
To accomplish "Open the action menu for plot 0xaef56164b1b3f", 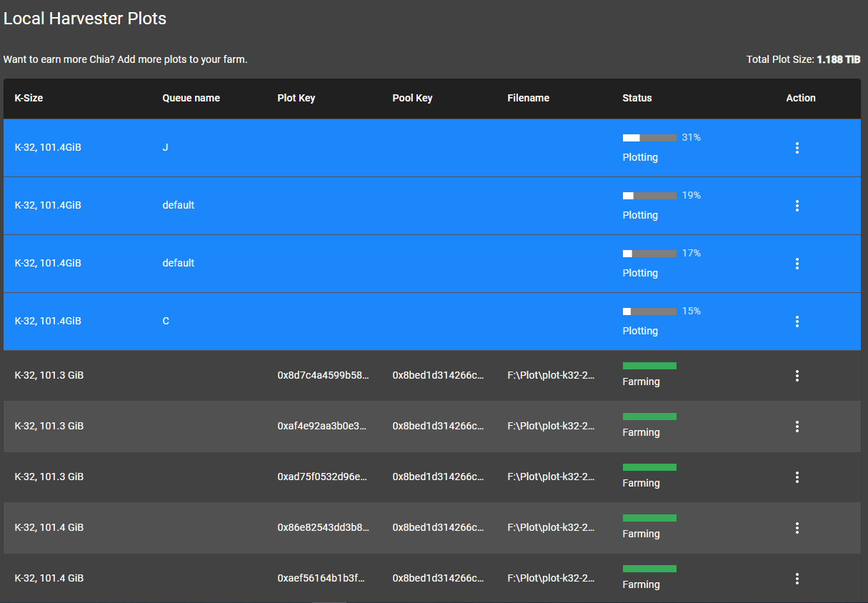I will click(797, 579).
